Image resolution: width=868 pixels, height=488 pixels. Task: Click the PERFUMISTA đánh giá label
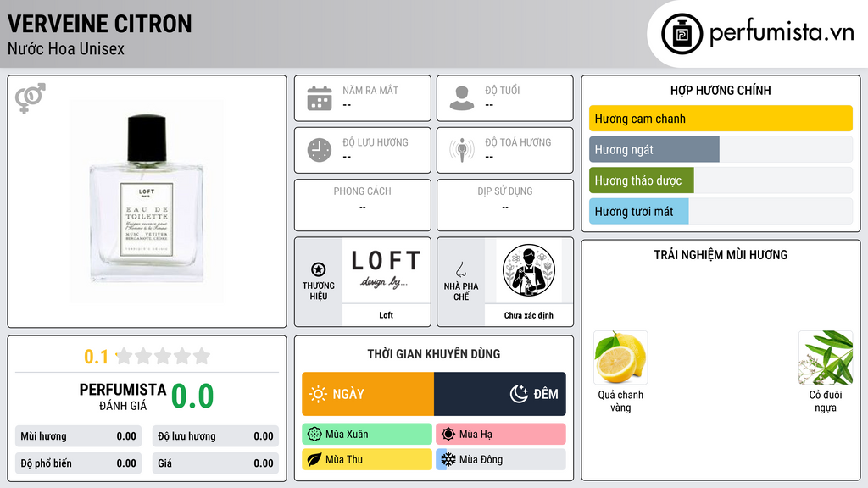click(x=123, y=396)
